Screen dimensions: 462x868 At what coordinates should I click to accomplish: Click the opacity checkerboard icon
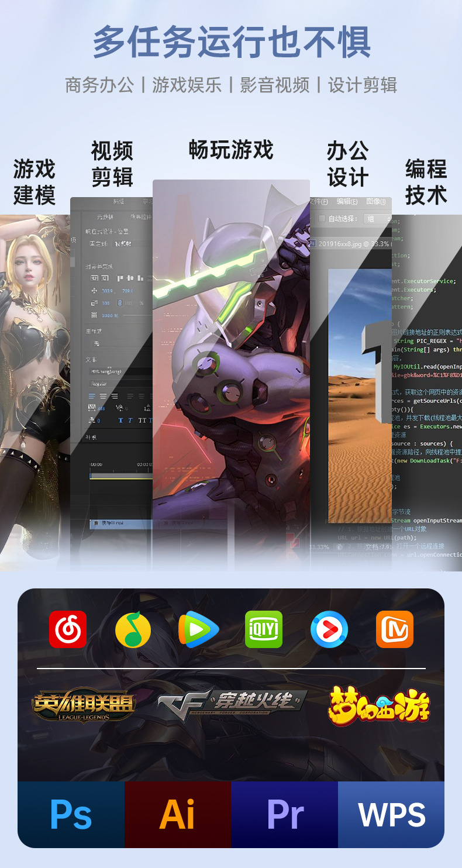click(94, 315)
